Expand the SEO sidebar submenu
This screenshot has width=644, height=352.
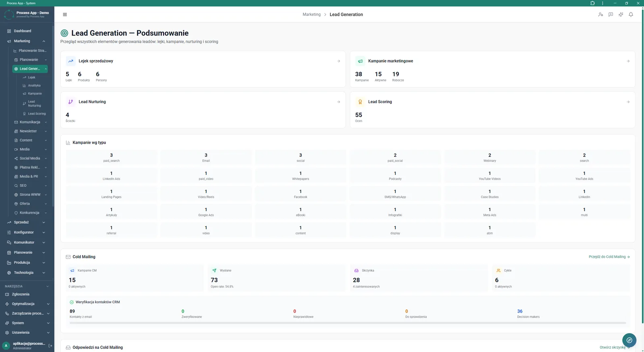pyautogui.click(x=45, y=186)
